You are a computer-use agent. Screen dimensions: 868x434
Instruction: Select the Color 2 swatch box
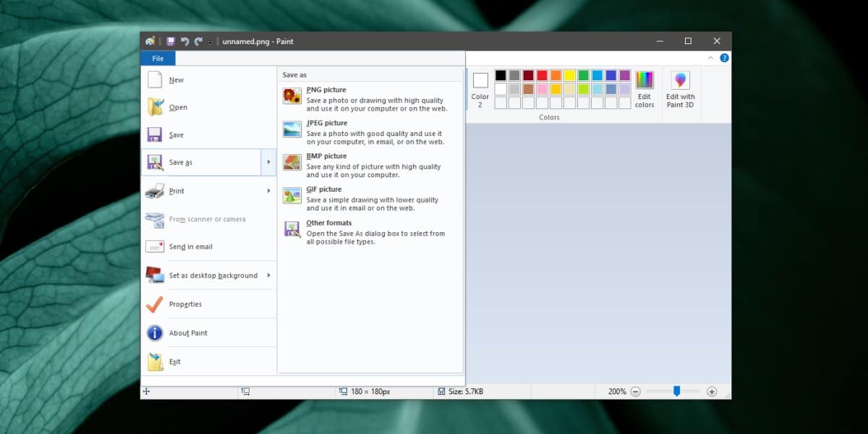(x=480, y=80)
